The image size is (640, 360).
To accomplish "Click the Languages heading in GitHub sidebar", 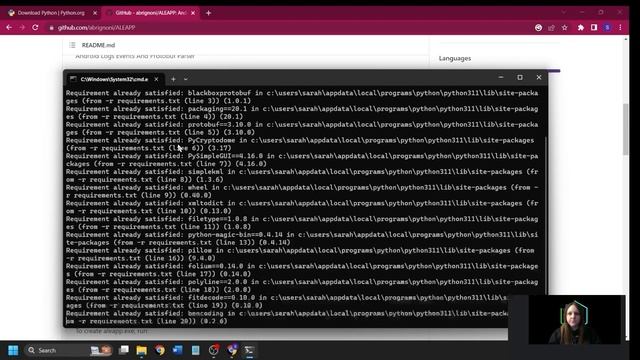I will [x=455, y=58].
